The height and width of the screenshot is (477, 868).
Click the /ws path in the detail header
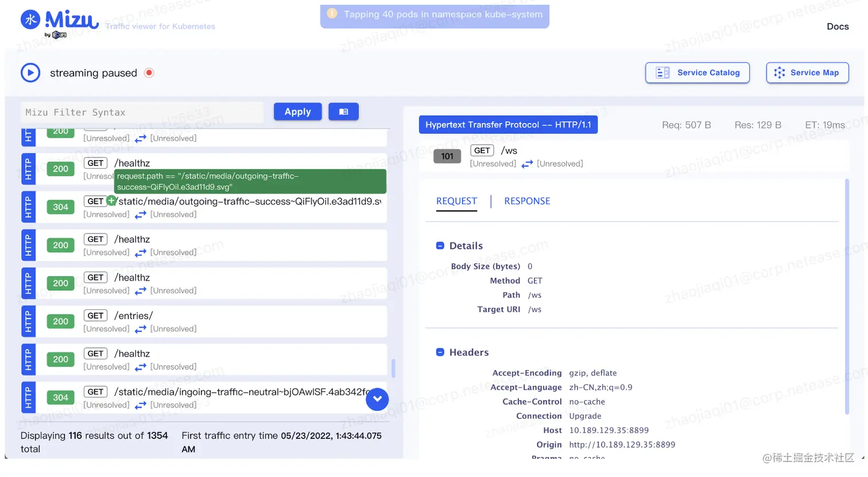(x=509, y=150)
